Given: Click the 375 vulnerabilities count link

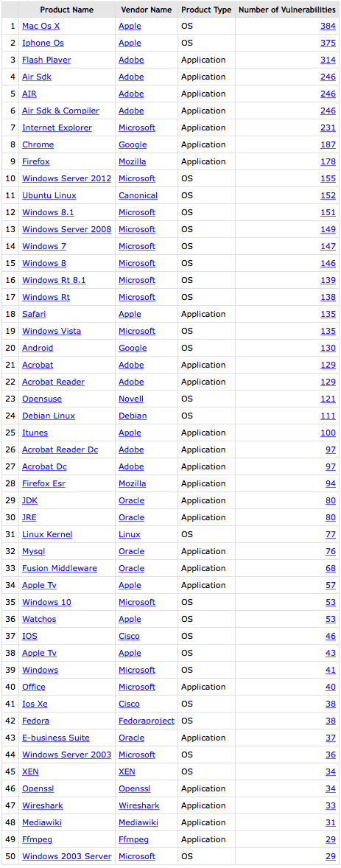Looking at the screenshot, I should coord(328,43).
